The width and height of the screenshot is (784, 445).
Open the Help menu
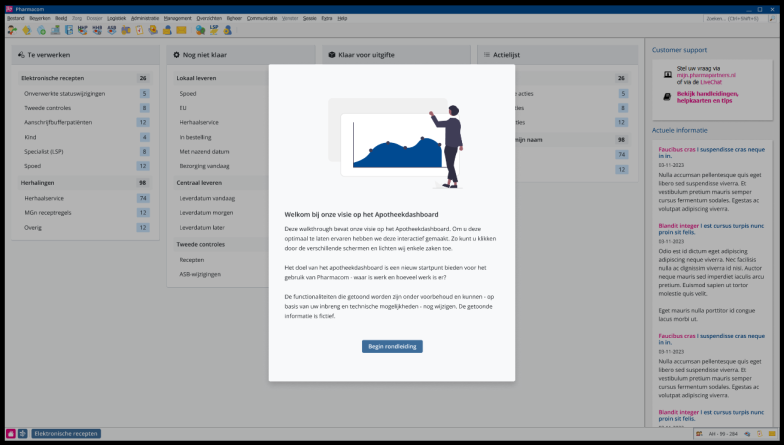[342, 18]
